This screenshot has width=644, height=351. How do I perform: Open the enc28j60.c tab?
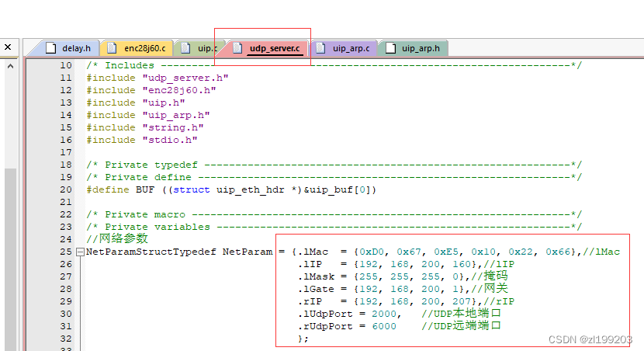(137, 48)
